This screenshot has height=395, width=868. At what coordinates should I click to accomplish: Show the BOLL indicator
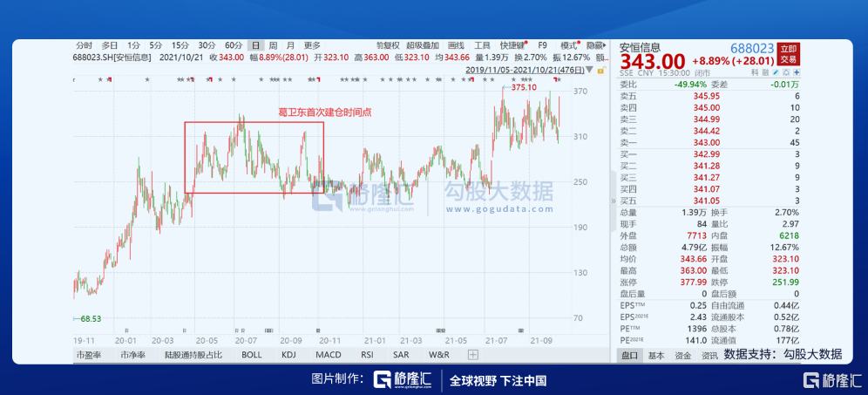(252, 355)
